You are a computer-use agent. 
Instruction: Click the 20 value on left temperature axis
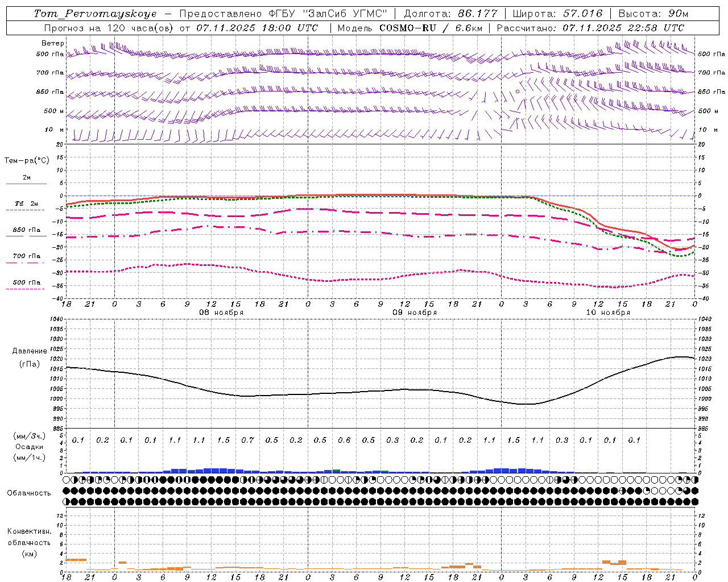tap(61, 144)
